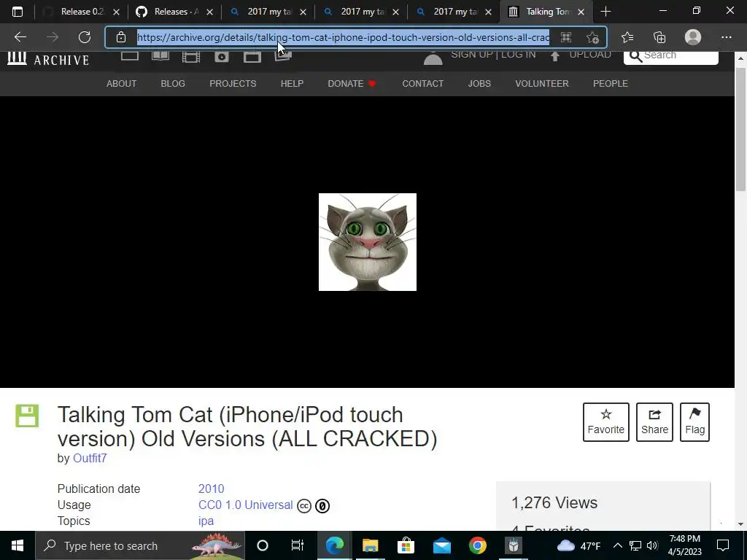This screenshot has width=747, height=560.
Task: Click the Archive user silhouette icon
Action: (x=433, y=58)
